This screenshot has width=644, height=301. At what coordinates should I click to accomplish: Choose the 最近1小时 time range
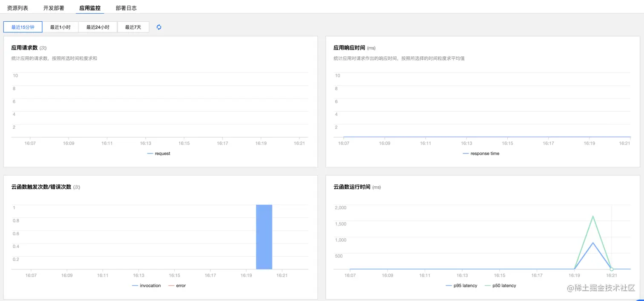click(60, 27)
